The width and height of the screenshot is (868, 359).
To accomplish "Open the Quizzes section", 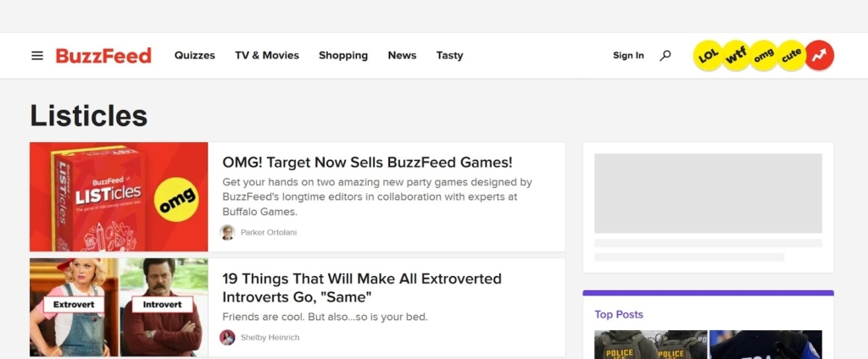I will (195, 55).
